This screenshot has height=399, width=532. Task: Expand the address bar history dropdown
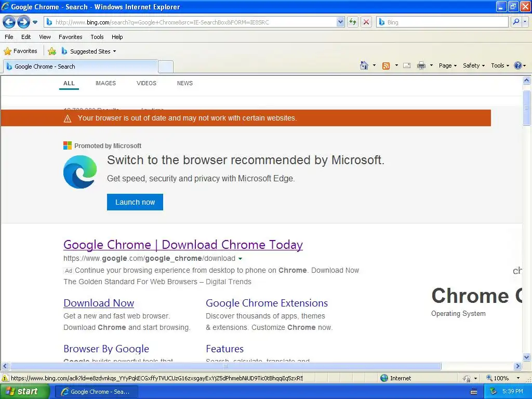pyautogui.click(x=340, y=22)
